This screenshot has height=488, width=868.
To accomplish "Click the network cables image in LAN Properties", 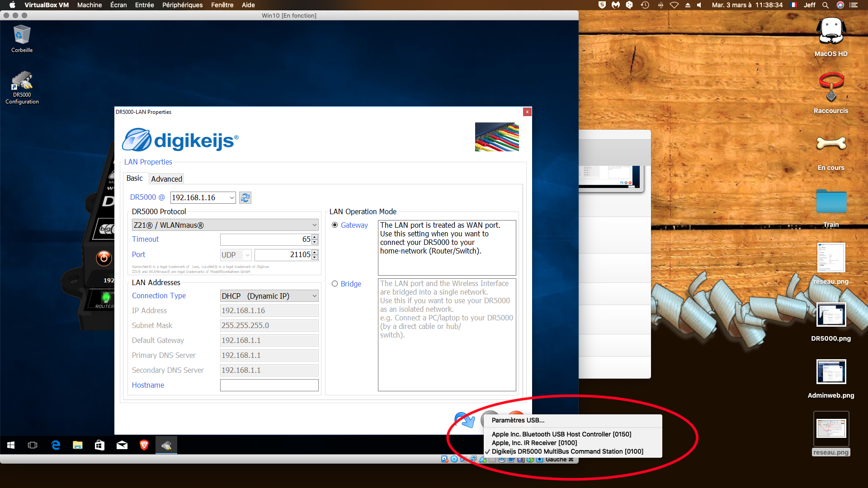I will pyautogui.click(x=497, y=137).
